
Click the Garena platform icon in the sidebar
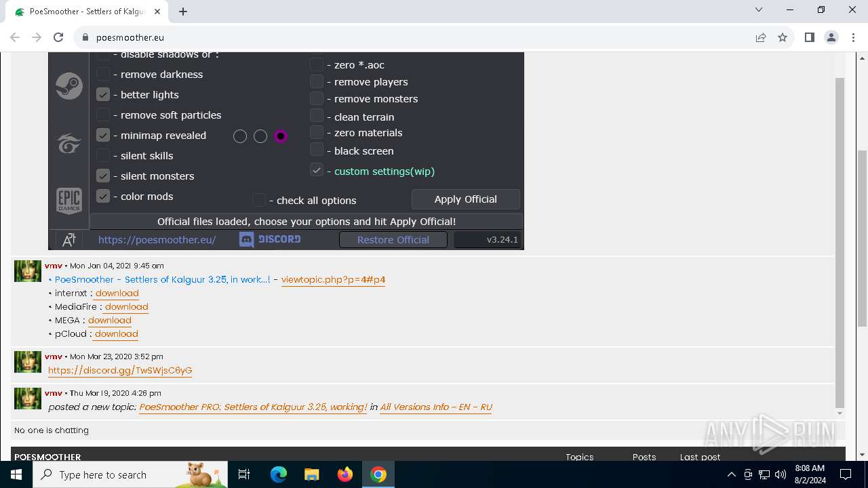tap(69, 144)
